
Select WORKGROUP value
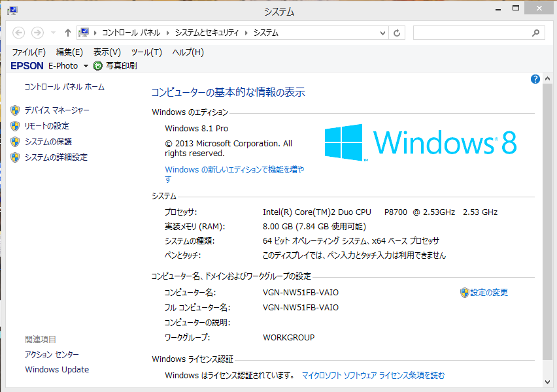[289, 338]
